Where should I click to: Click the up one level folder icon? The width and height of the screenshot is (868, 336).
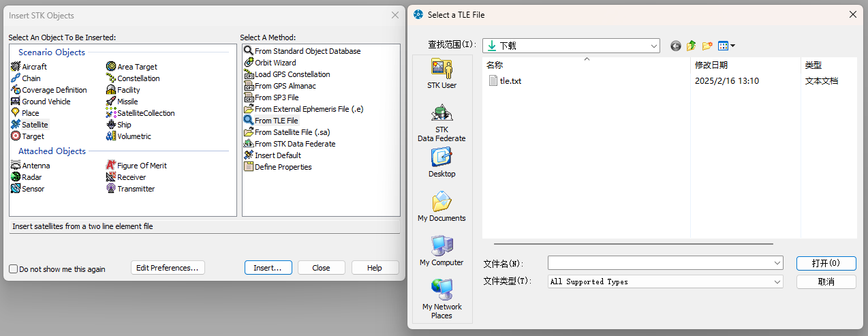[x=692, y=46]
